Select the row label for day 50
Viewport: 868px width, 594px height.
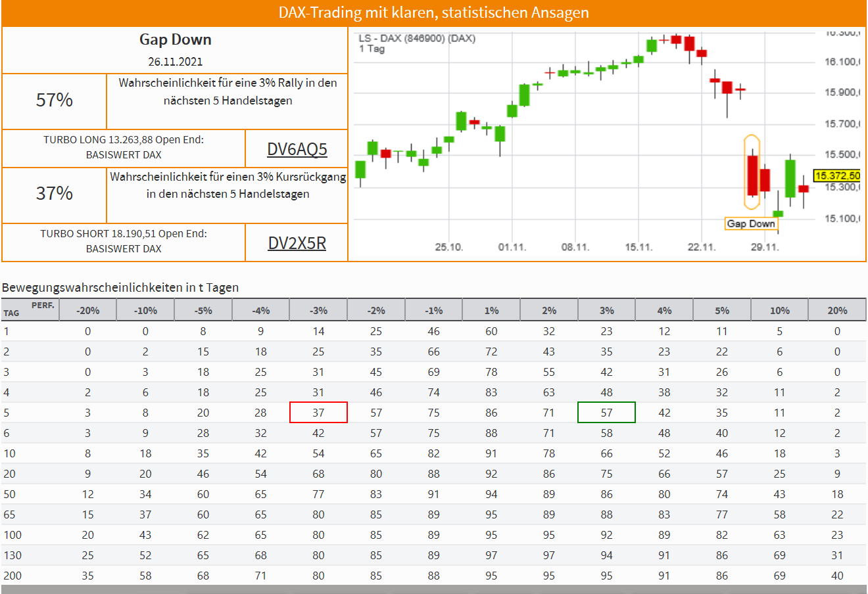coord(10,494)
